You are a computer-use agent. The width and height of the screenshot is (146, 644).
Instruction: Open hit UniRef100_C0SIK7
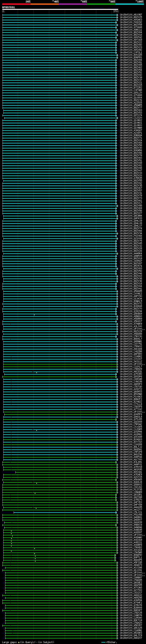pos(131,359)
